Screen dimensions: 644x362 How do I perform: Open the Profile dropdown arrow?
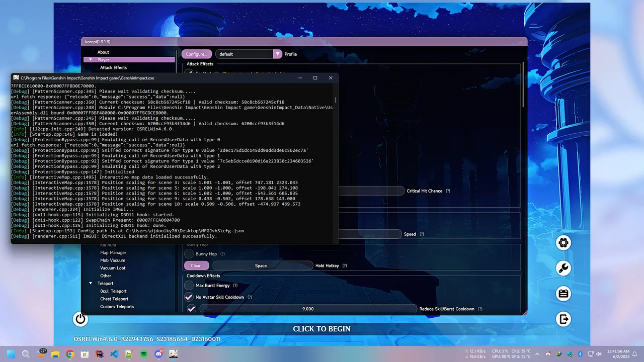click(x=277, y=54)
